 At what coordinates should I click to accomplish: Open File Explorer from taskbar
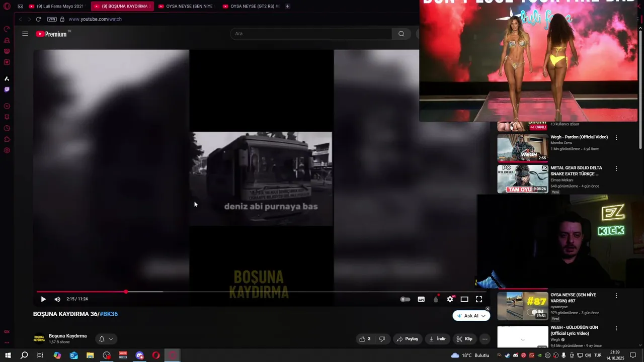tap(90, 355)
